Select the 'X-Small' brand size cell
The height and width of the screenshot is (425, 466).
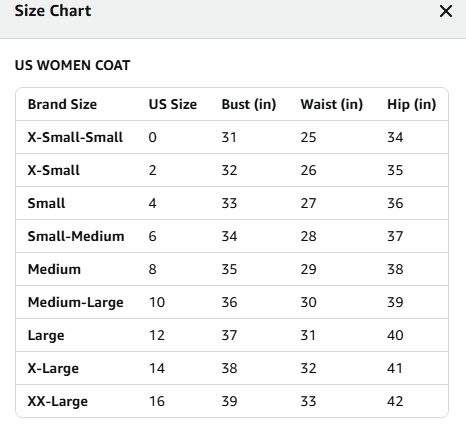(x=54, y=170)
